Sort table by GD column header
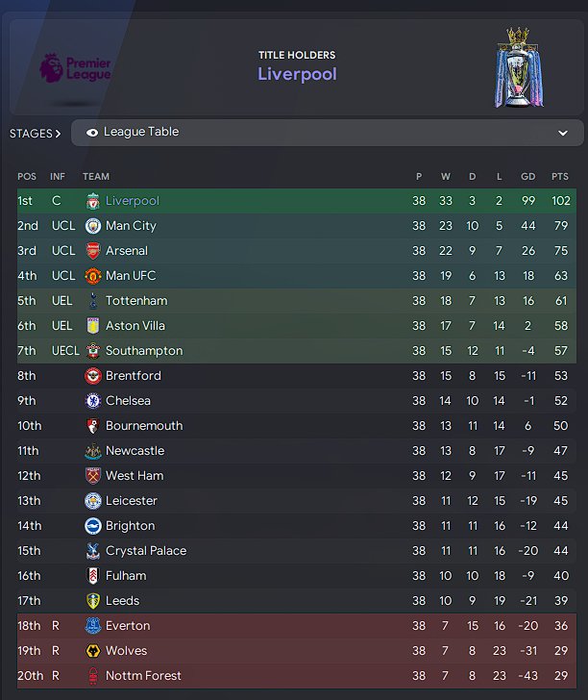 [x=527, y=177]
